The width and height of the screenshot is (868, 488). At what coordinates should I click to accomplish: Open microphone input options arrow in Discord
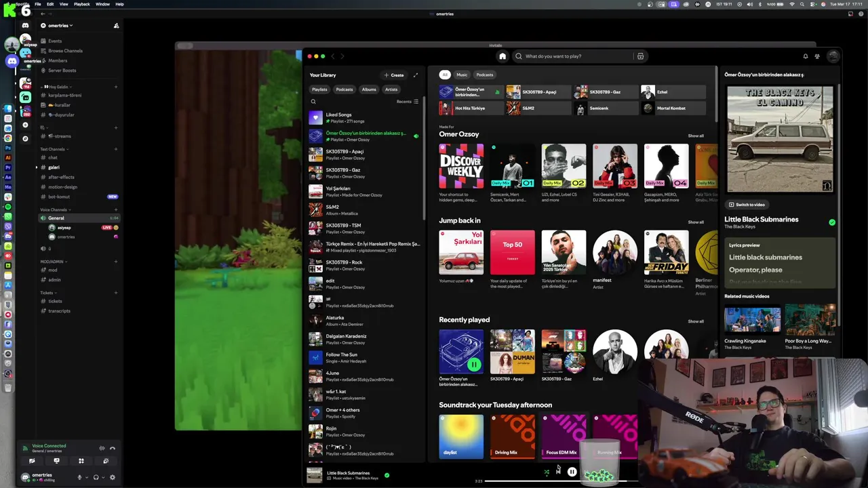coord(87,477)
